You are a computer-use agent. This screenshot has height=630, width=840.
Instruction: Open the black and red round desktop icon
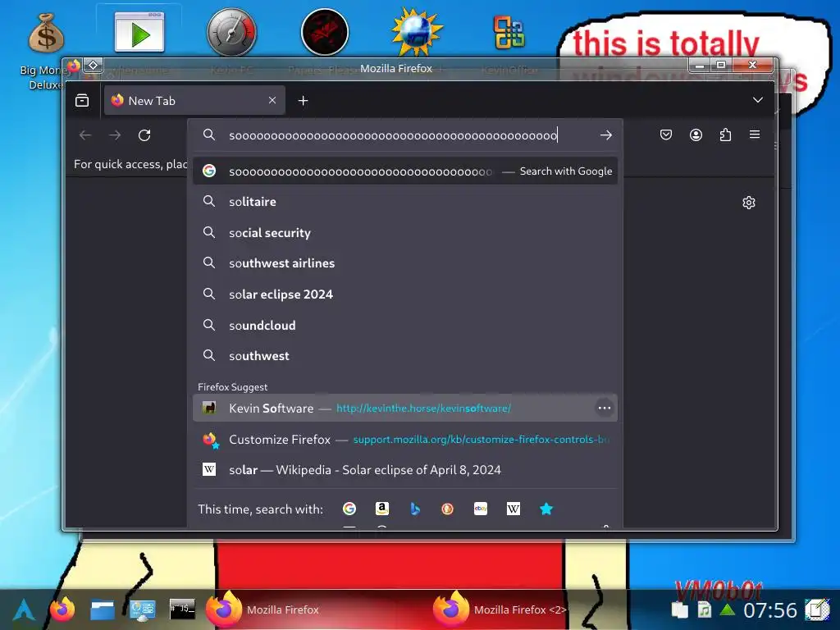(325, 32)
